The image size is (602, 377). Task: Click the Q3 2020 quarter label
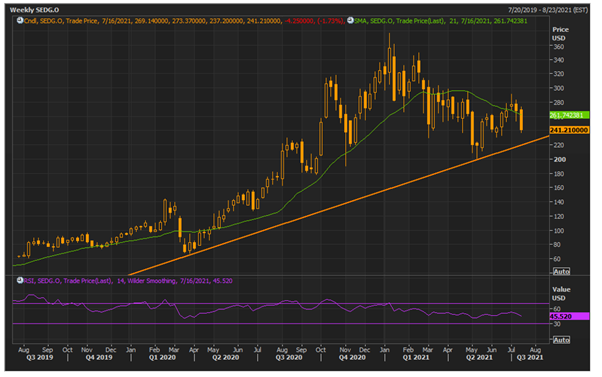coord(289,357)
